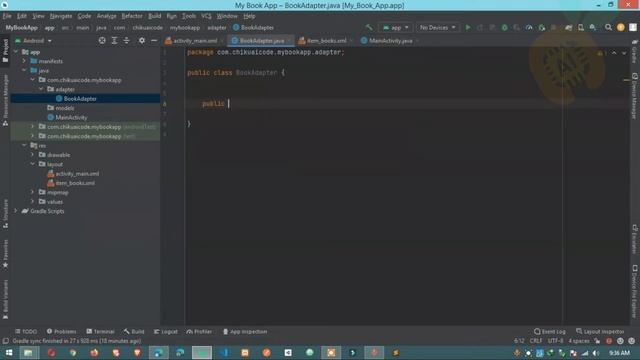
Task: Click Expand All in Project panel
Action: 114,40
